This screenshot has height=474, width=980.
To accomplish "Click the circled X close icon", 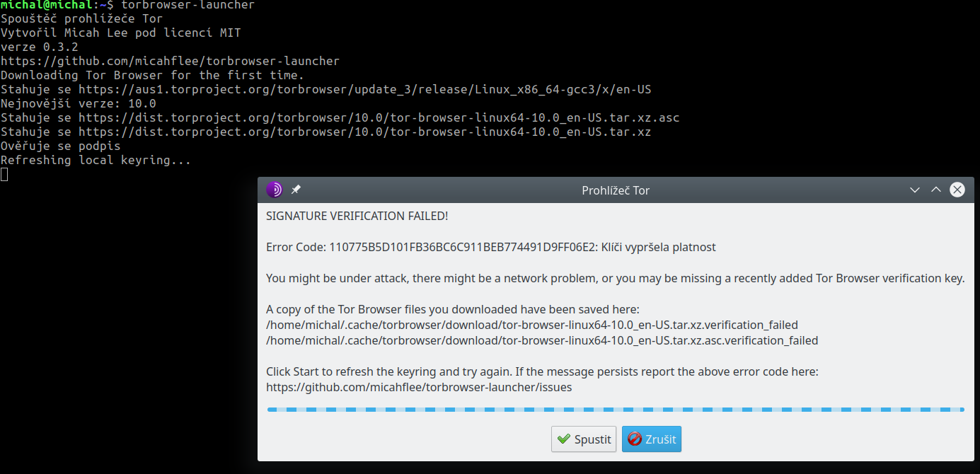I will pyautogui.click(x=957, y=189).
